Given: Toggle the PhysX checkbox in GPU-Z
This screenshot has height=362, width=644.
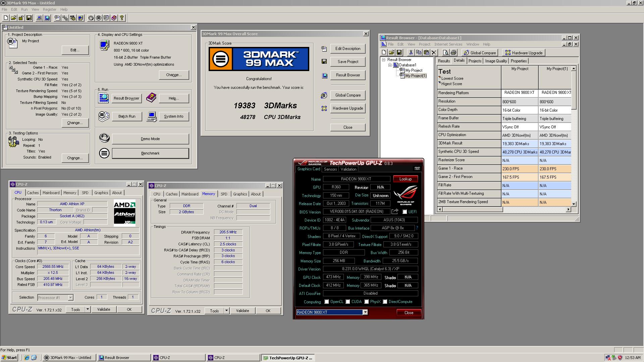Looking at the screenshot, I should click(367, 302).
